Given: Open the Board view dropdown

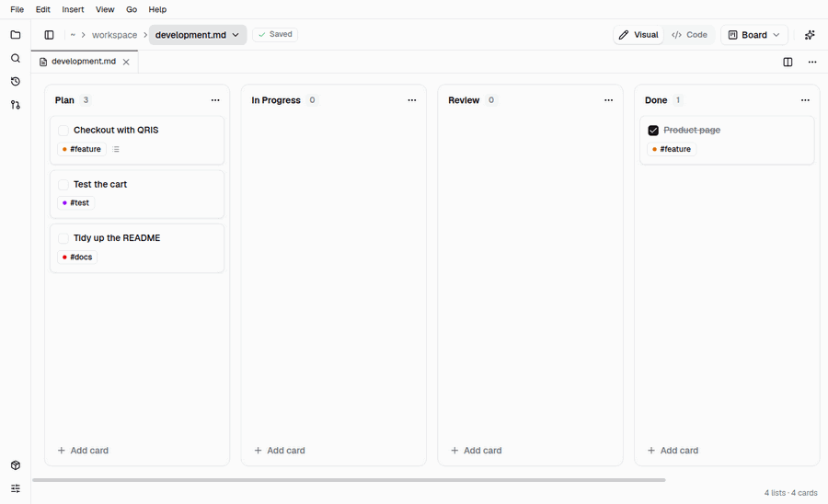Looking at the screenshot, I should 754,35.
